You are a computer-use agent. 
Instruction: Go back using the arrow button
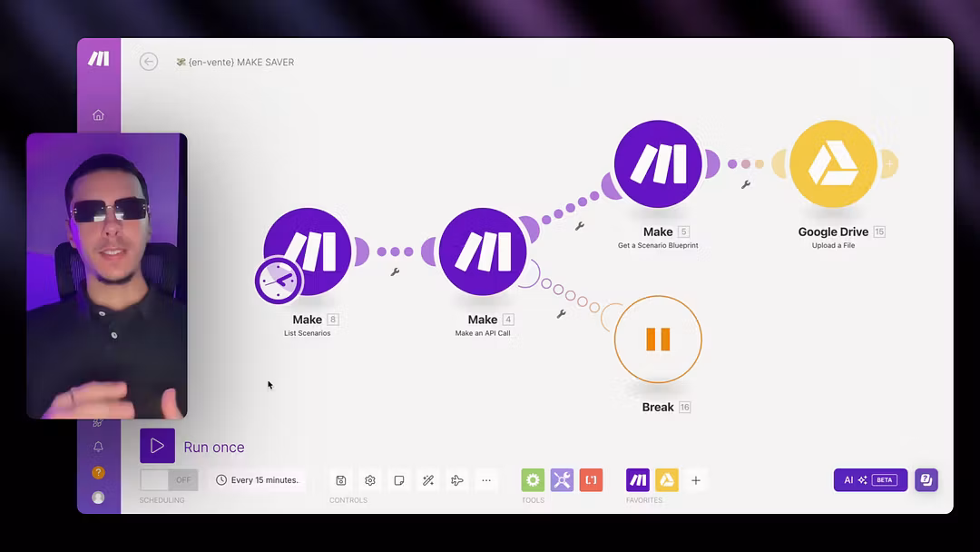pyautogui.click(x=149, y=62)
